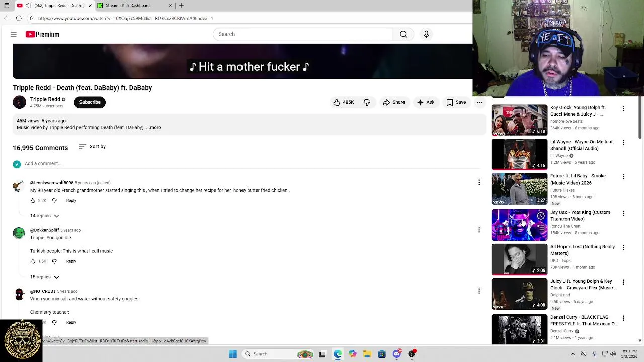Reply to the DokkanSpliff comment
Viewport: 644px width, 362px height.
point(71,261)
